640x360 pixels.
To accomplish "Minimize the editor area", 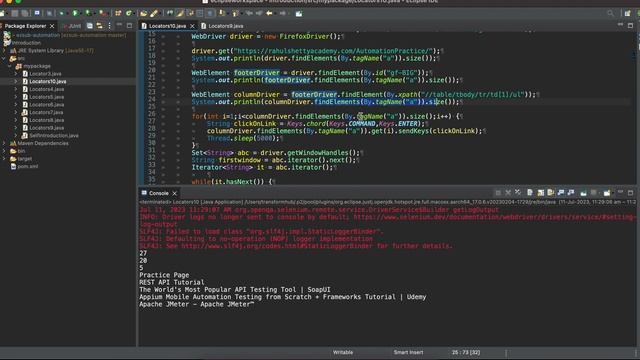I will click(620, 25).
